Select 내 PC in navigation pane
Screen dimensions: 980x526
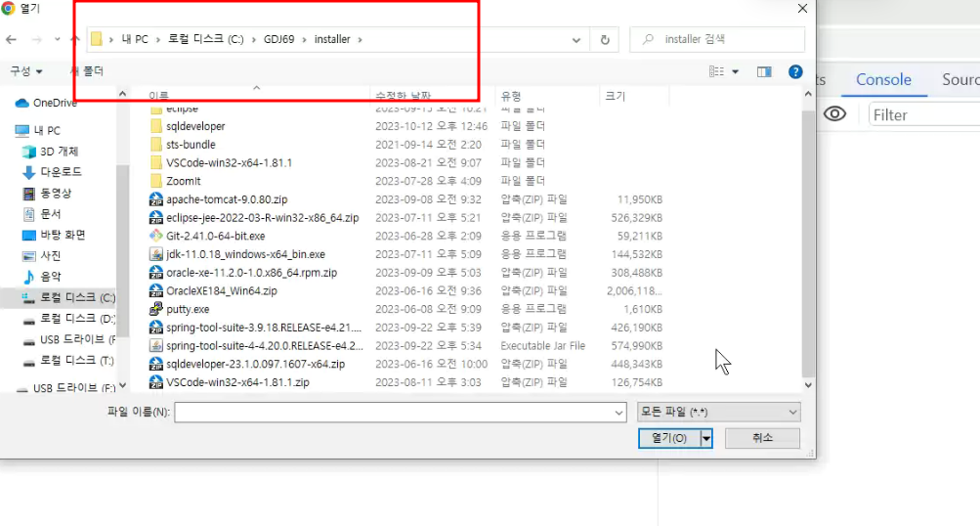pos(38,130)
